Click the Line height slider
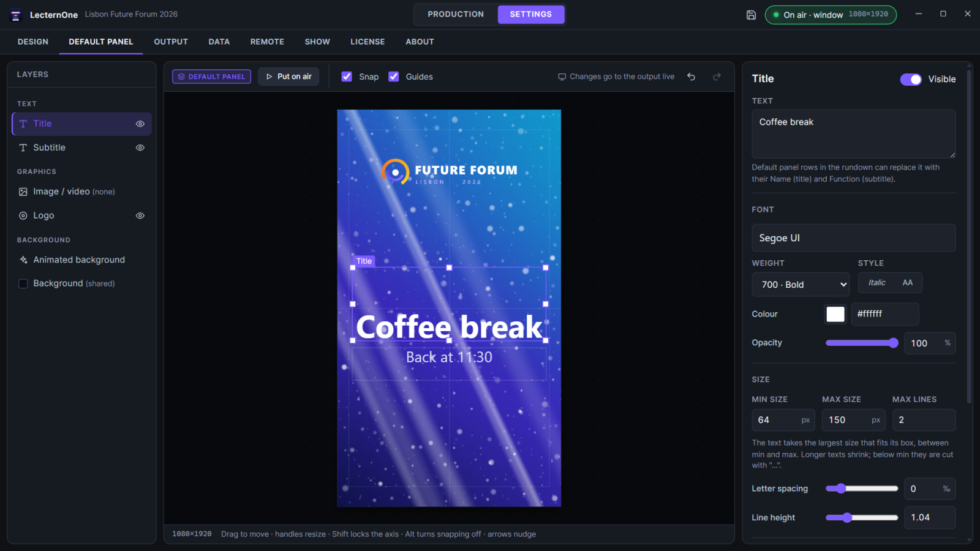 click(x=862, y=517)
